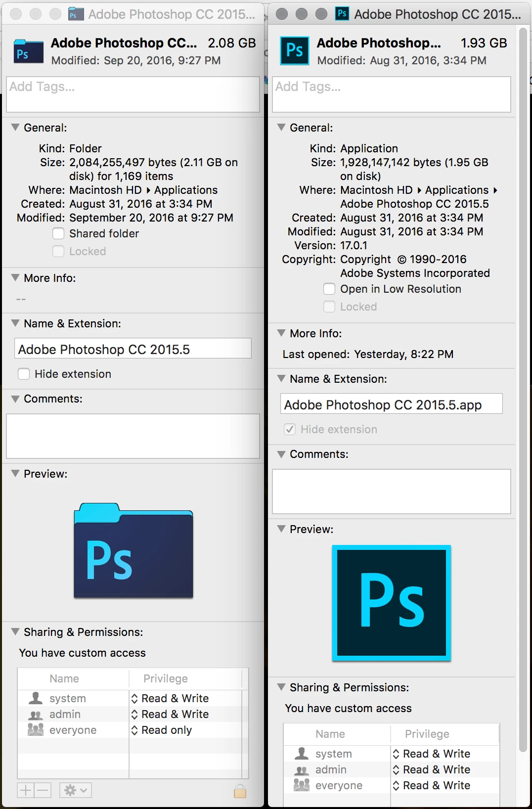Toggle the Locked checkbox in folder window
Screen dimensions: 532x809
(58, 251)
